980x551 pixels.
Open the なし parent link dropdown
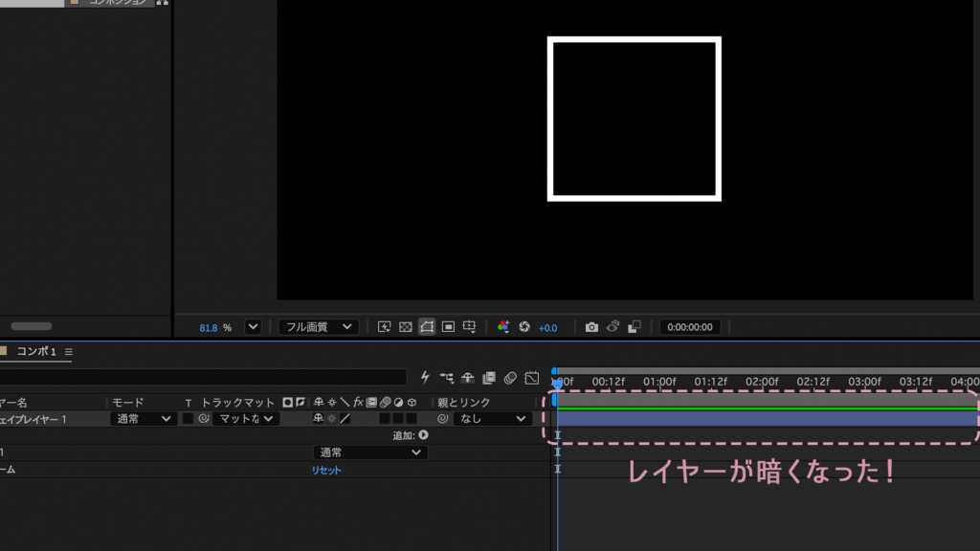tap(492, 419)
